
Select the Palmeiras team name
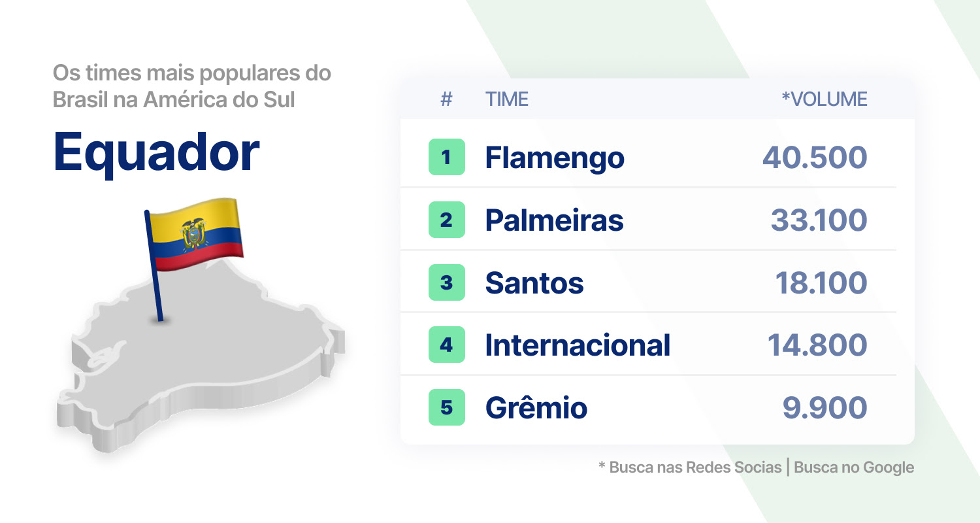pos(554,220)
